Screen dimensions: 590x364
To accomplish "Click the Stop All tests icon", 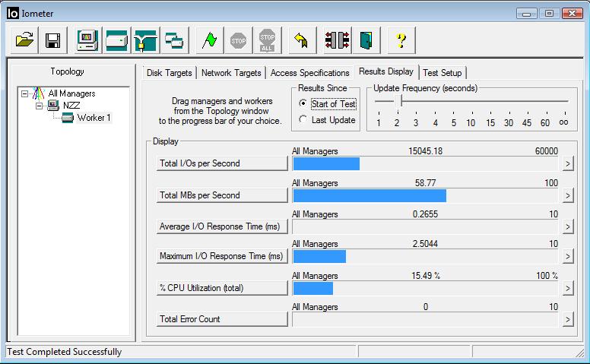I will click(x=268, y=40).
